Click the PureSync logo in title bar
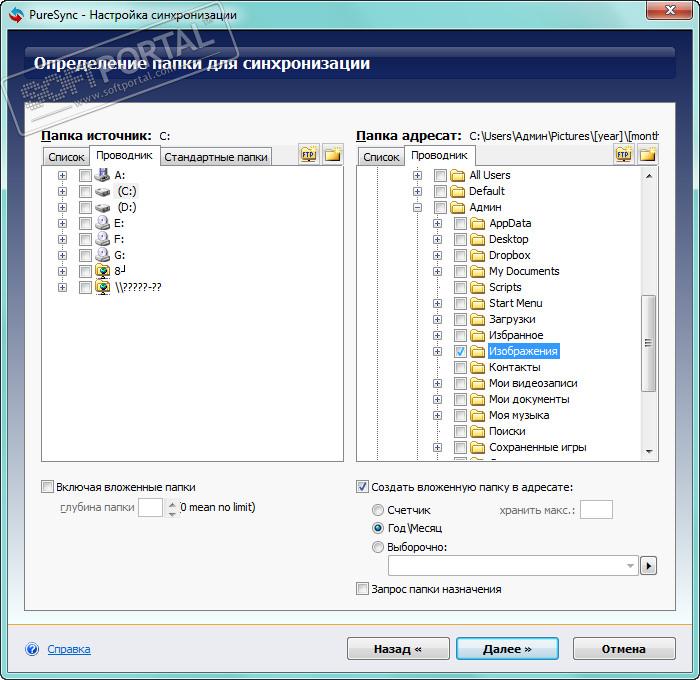 pos(17,15)
